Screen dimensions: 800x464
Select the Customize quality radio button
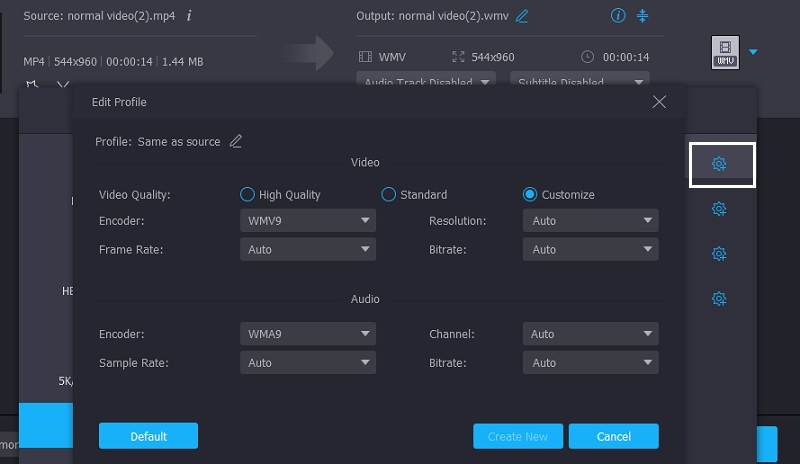coord(530,195)
